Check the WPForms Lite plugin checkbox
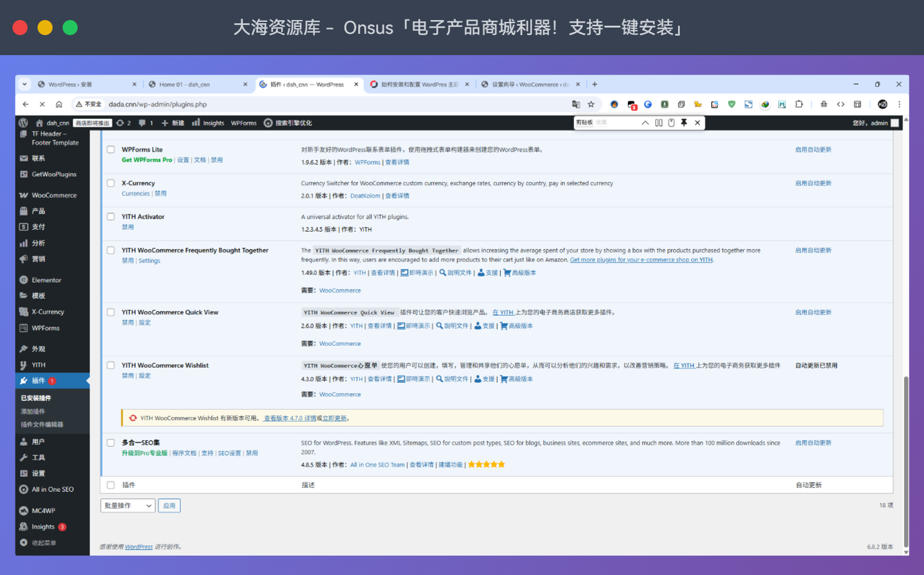The width and height of the screenshot is (924, 575). tap(111, 150)
